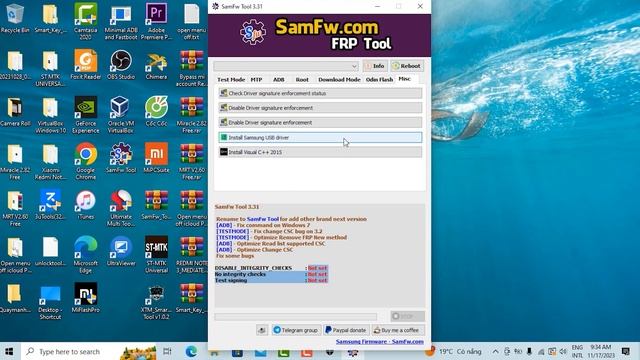Click the 19°C weather widget on taskbar

click(453, 351)
